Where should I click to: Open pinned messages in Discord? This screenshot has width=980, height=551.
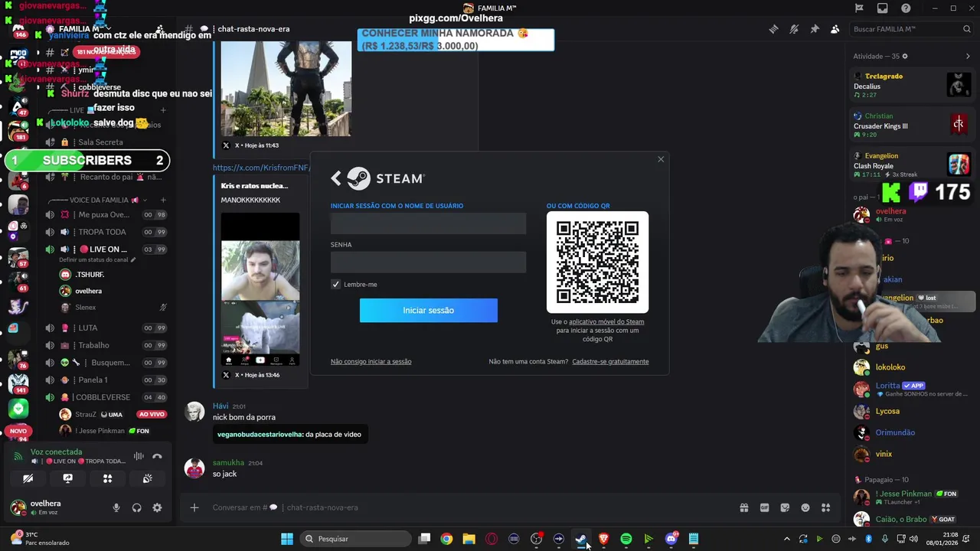815,29
